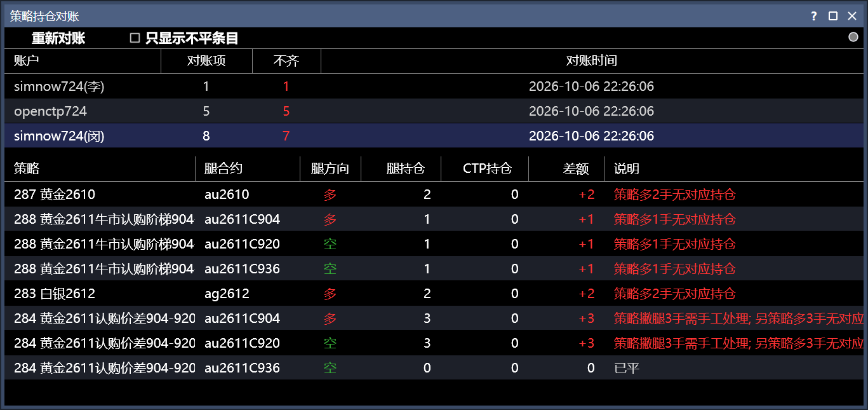This screenshot has height=410, width=868.
Task: Select account row simnow724(李)
Action: 434,86
